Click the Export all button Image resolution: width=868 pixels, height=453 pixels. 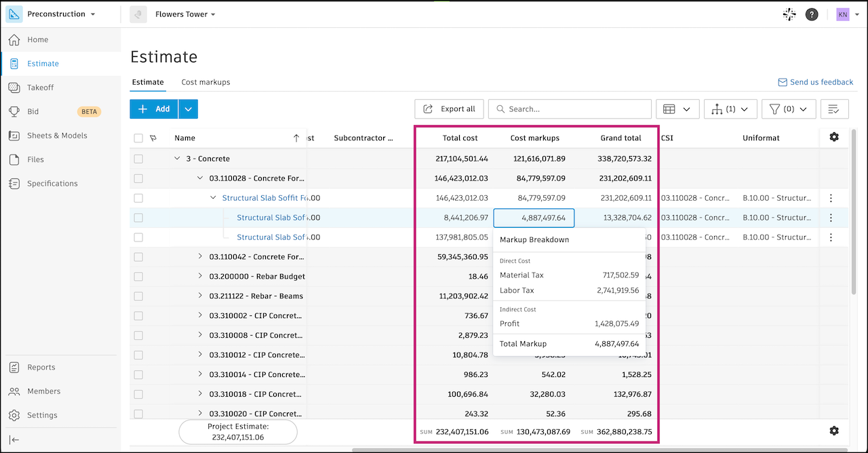tap(449, 109)
